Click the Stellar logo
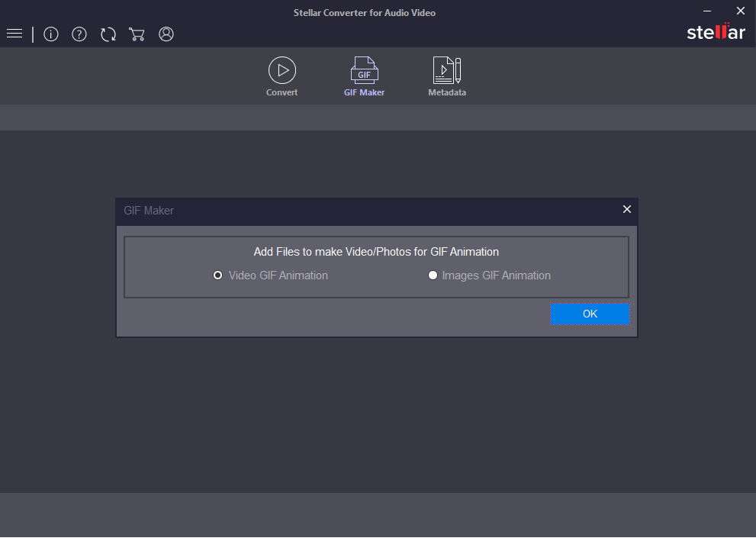The height and width of the screenshot is (538, 756). pyautogui.click(x=716, y=32)
